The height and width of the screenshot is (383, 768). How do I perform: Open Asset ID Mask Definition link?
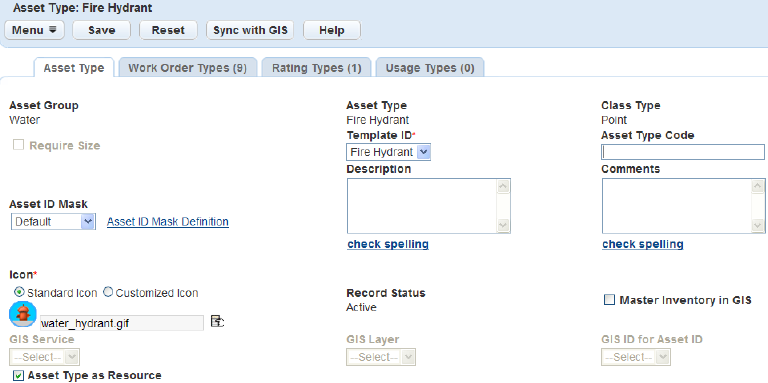(x=168, y=222)
